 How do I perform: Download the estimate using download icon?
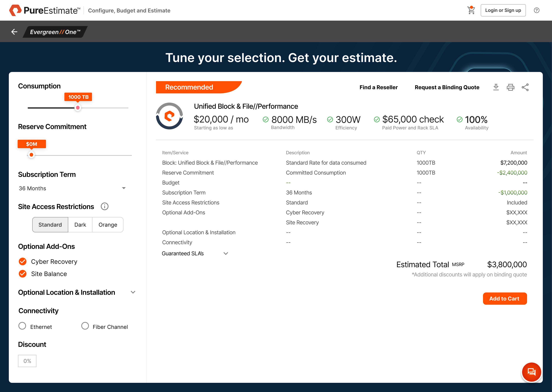(x=496, y=87)
